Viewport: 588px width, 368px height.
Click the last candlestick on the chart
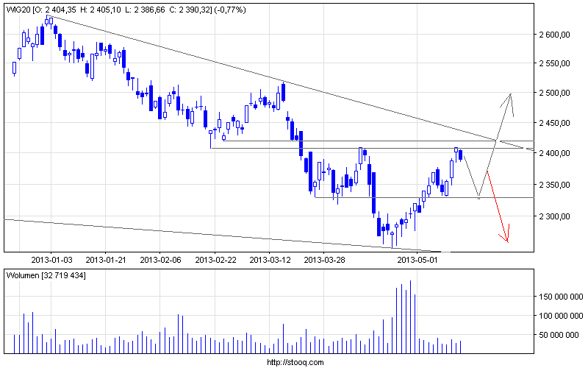point(461,155)
